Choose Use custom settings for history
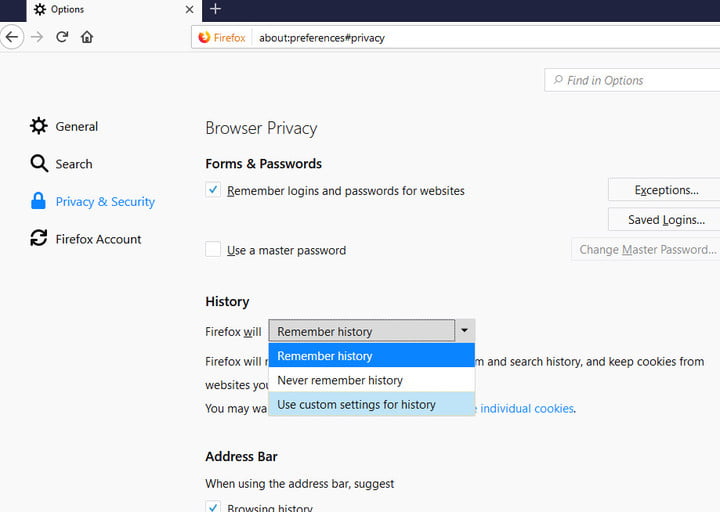720x512 pixels. [x=356, y=404]
